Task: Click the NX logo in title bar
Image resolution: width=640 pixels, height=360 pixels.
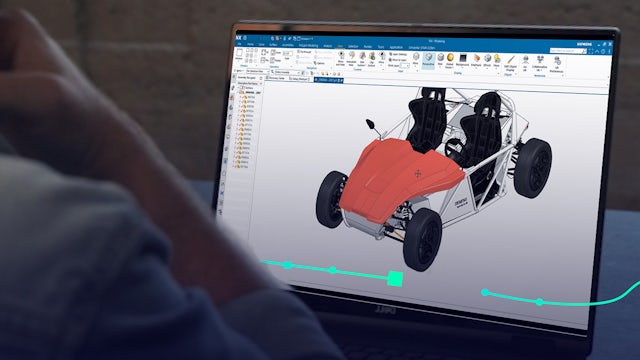Action: click(238, 38)
